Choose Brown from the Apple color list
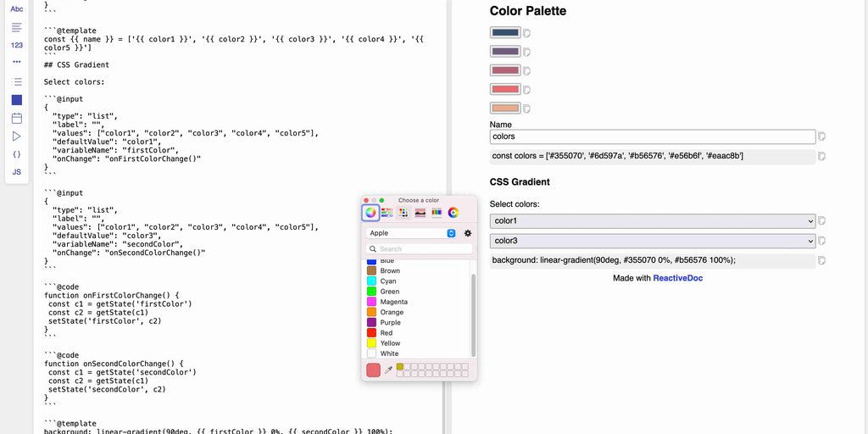 coord(390,270)
